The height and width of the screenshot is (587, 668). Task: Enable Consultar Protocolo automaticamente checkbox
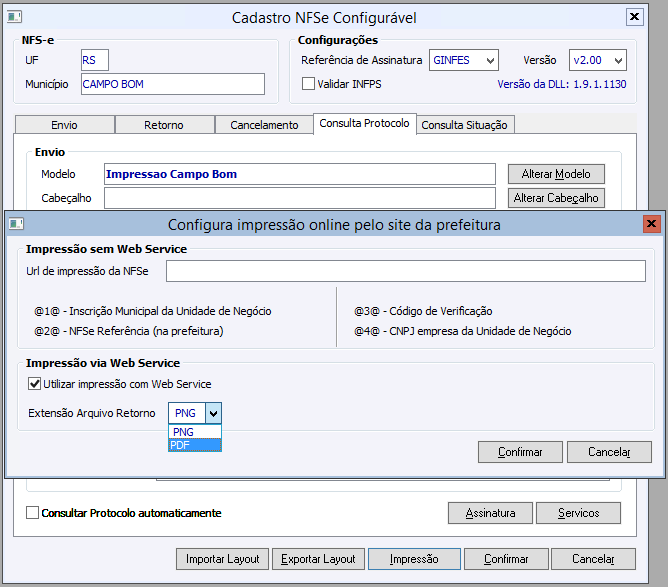pos(32,512)
